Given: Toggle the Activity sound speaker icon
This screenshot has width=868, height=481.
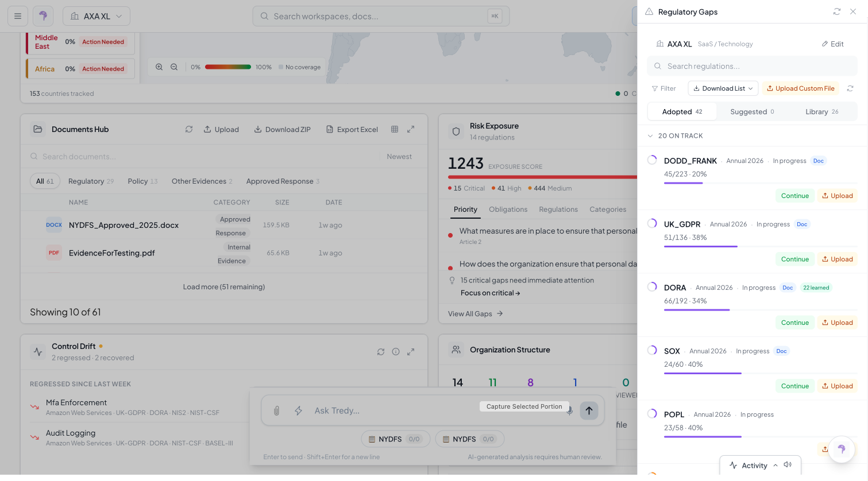Looking at the screenshot, I should coord(788,465).
